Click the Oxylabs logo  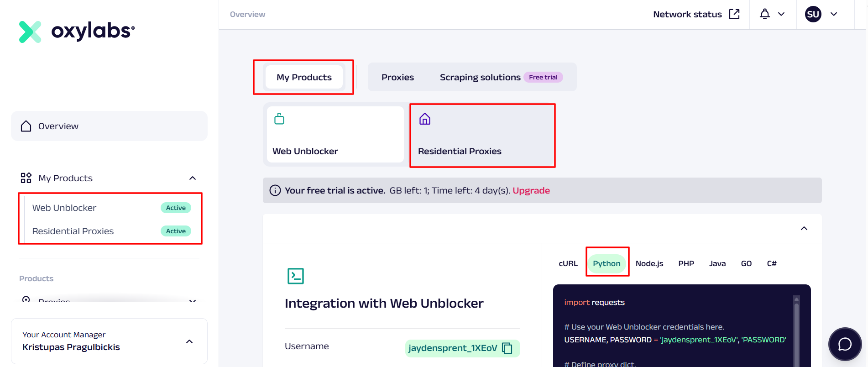pyautogui.click(x=77, y=31)
